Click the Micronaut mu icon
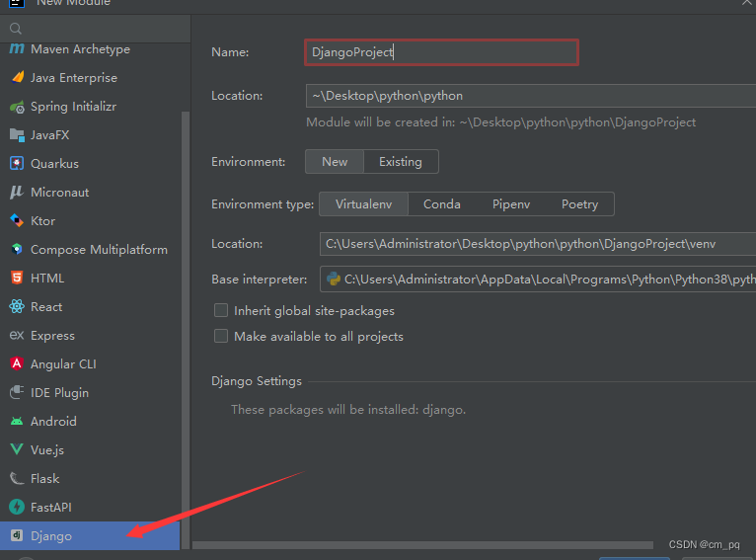Viewport: 756px width, 560px height. coord(17,192)
